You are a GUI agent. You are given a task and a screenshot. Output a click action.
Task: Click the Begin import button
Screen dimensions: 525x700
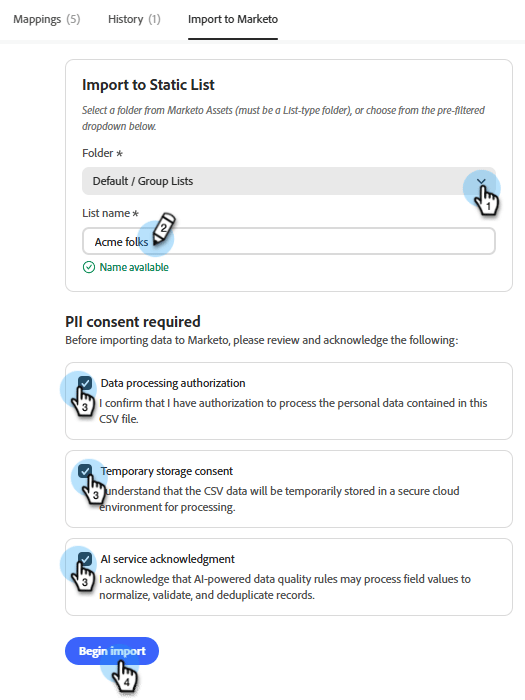click(112, 651)
